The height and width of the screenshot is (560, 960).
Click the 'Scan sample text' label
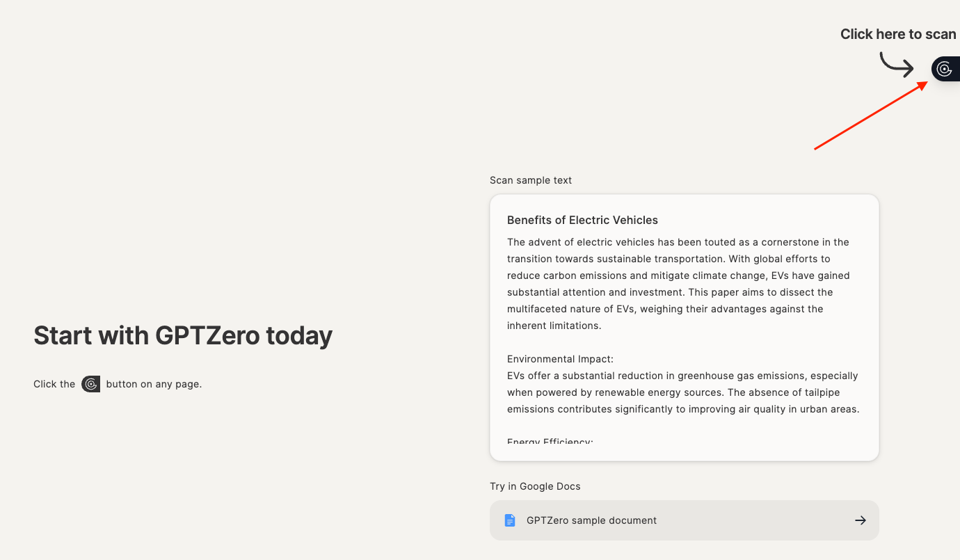click(x=531, y=180)
